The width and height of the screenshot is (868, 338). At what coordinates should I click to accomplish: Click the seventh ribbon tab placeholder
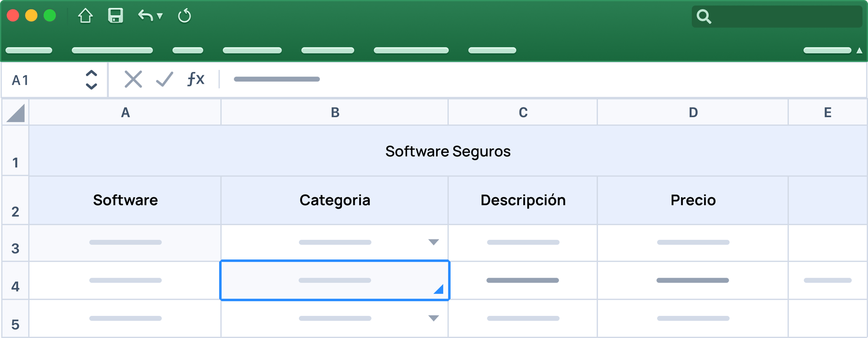492,50
